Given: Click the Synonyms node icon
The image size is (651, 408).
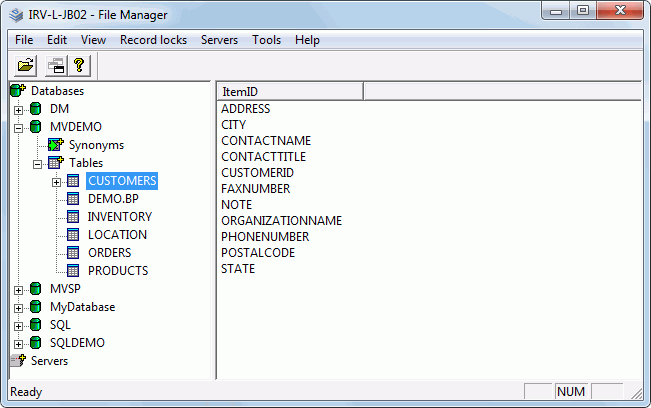Looking at the screenshot, I should pyautogui.click(x=56, y=145).
